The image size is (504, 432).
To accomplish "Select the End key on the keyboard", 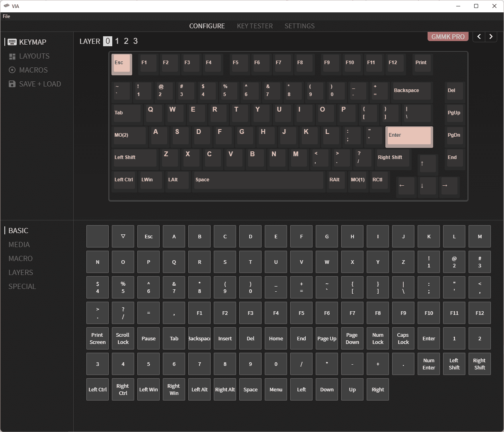I will point(455,159).
